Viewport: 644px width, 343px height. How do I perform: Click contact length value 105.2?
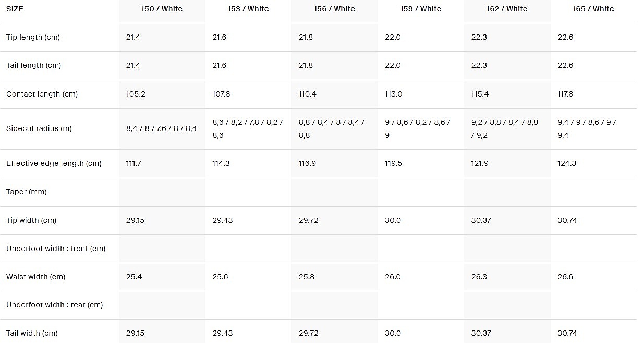(x=136, y=94)
